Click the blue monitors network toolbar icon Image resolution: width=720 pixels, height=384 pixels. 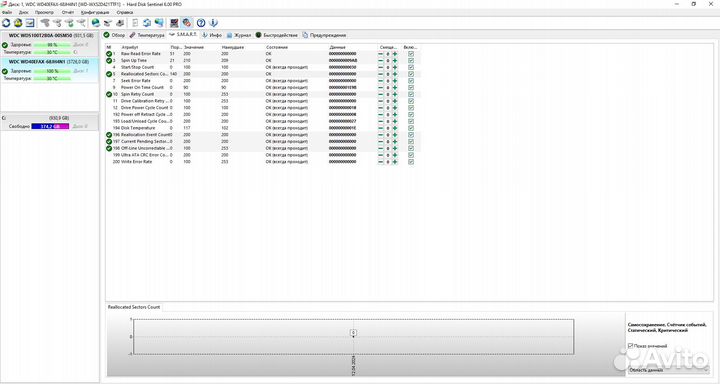pos(159,23)
